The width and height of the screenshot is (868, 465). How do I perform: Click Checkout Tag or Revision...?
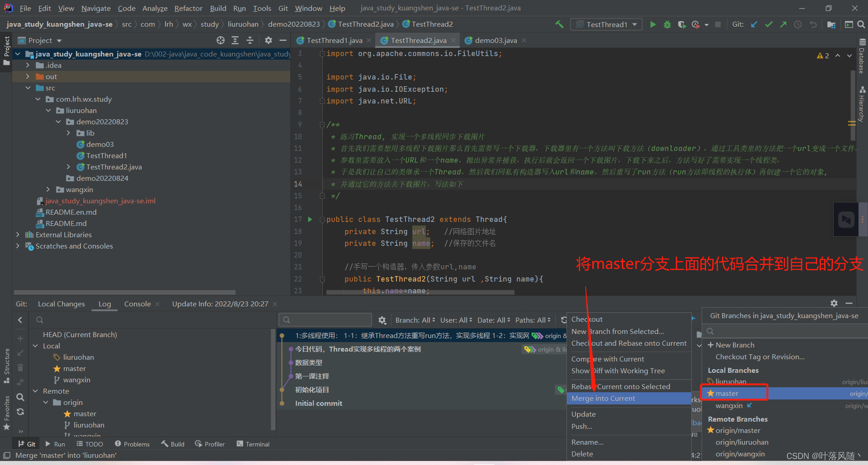(x=760, y=357)
